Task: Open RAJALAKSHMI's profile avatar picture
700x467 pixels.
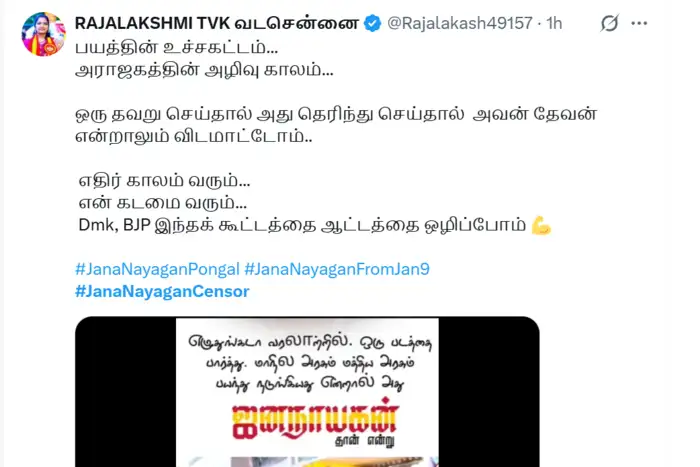Action: pyautogui.click(x=43, y=34)
